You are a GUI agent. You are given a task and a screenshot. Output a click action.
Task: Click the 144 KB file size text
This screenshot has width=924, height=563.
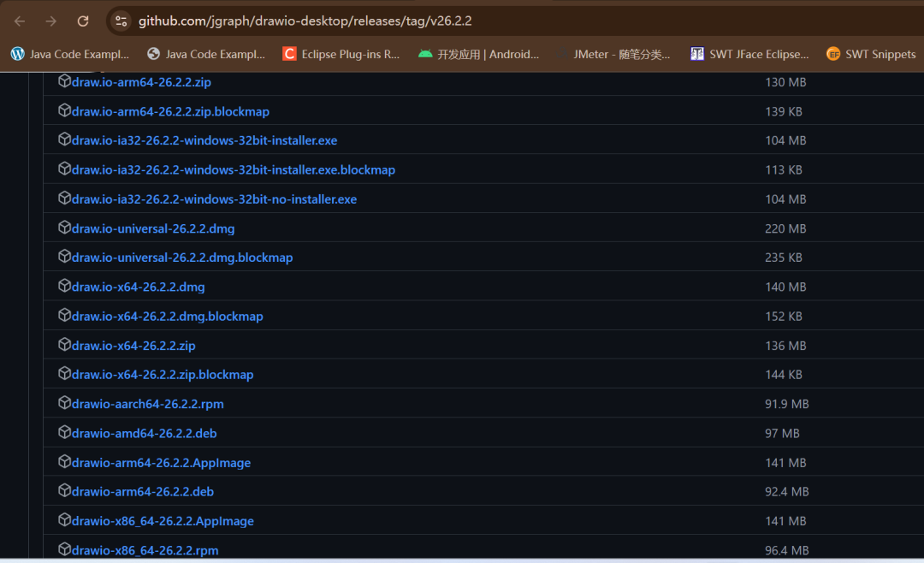784,375
